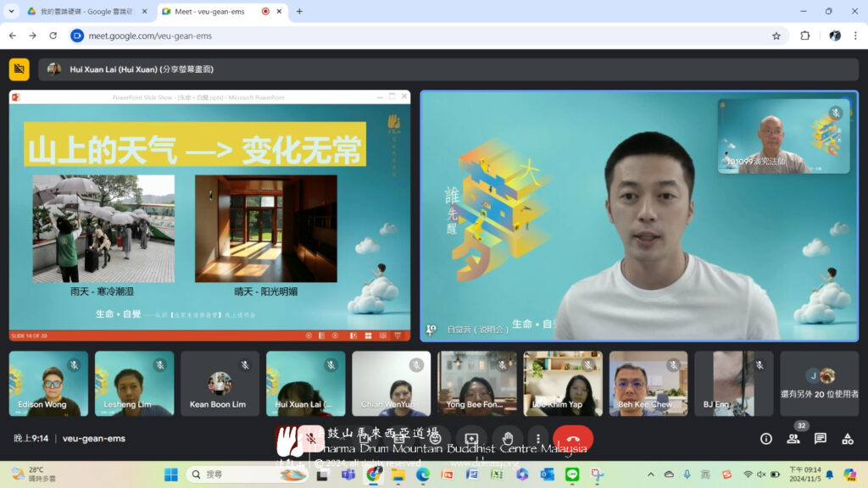Bookmark this page with the star icon
Viewport: 868px width, 488px height.
(776, 36)
